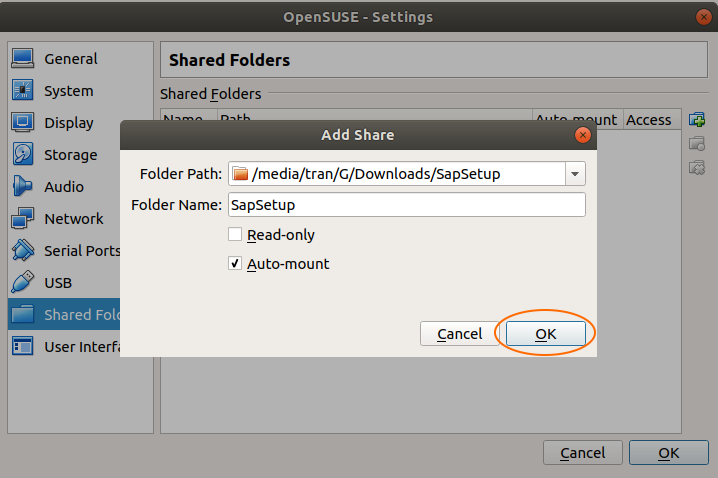Select the System chip icon
The width and height of the screenshot is (718, 478).
point(22,90)
